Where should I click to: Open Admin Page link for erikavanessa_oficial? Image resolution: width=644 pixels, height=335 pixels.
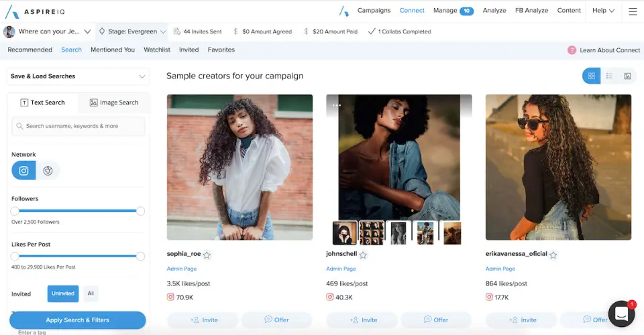[500, 269]
